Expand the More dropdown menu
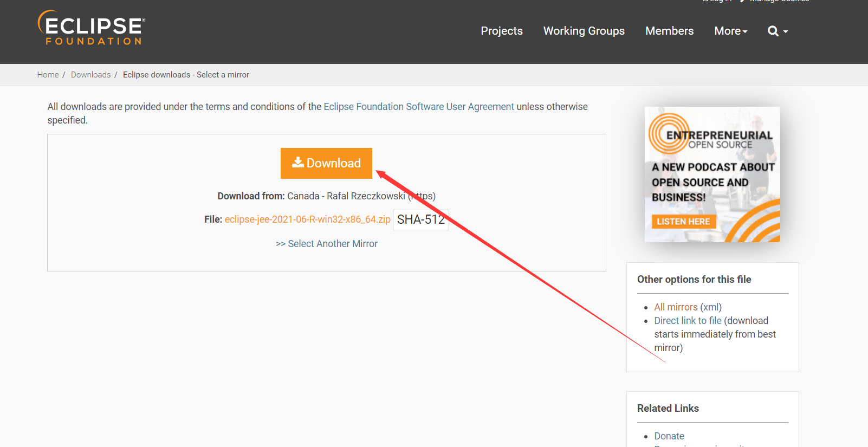Viewport: 868px width, 447px height. click(730, 31)
